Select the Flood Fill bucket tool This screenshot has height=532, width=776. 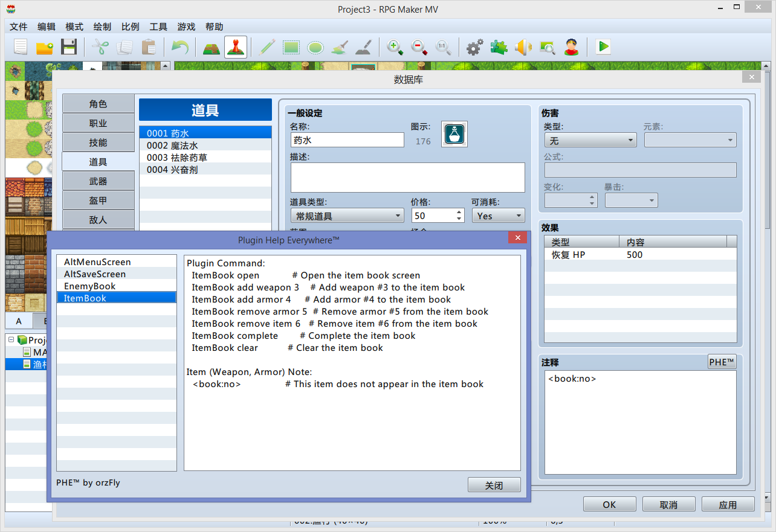(339, 47)
